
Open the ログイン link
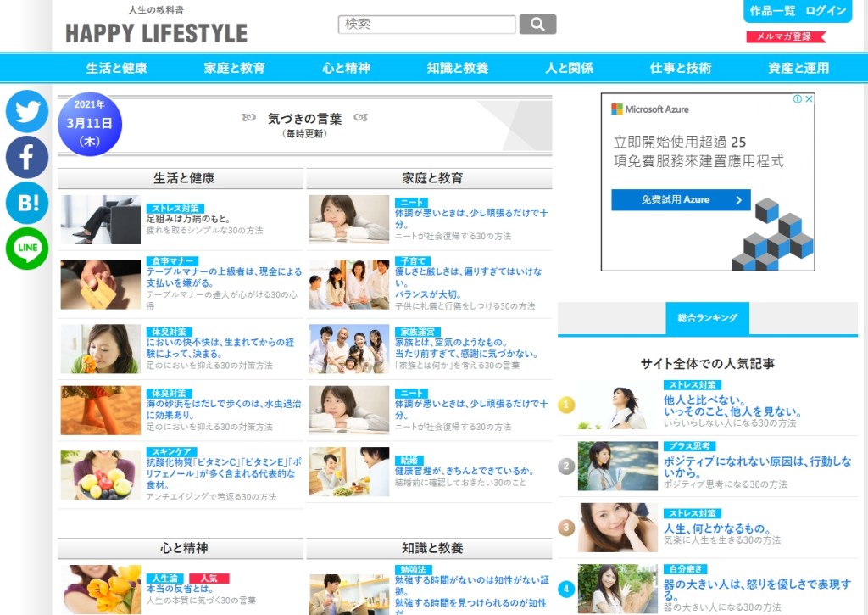click(x=826, y=11)
